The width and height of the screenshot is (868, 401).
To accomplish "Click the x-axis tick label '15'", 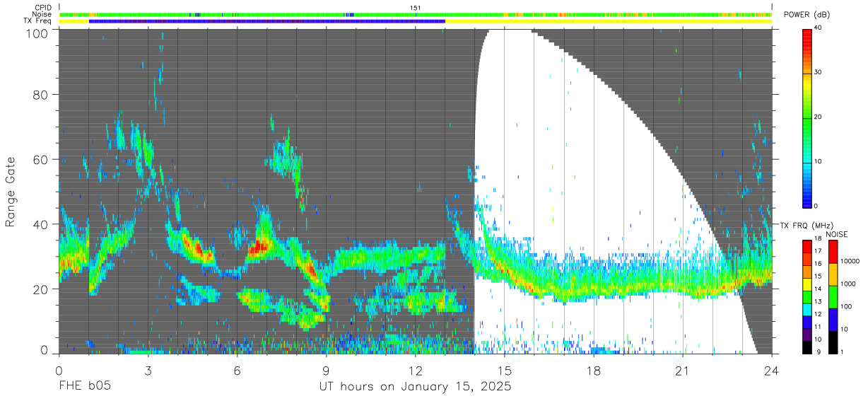I will click(x=505, y=370).
